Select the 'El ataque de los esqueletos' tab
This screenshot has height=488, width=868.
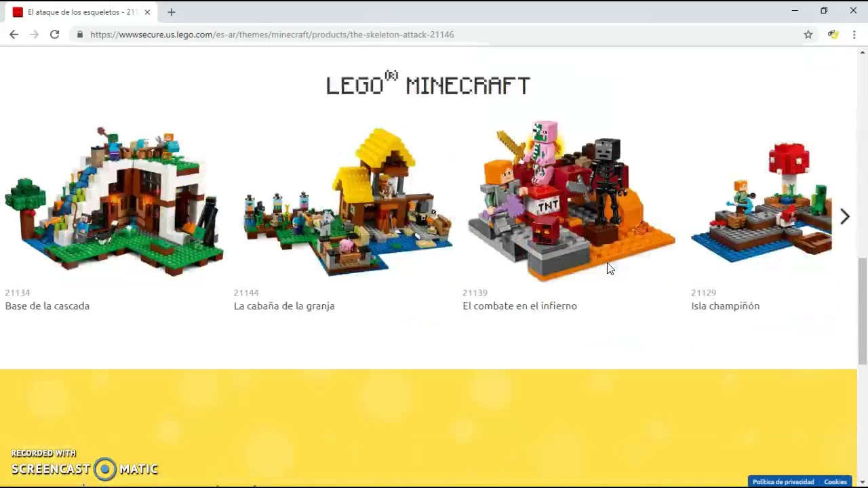tap(81, 12)
